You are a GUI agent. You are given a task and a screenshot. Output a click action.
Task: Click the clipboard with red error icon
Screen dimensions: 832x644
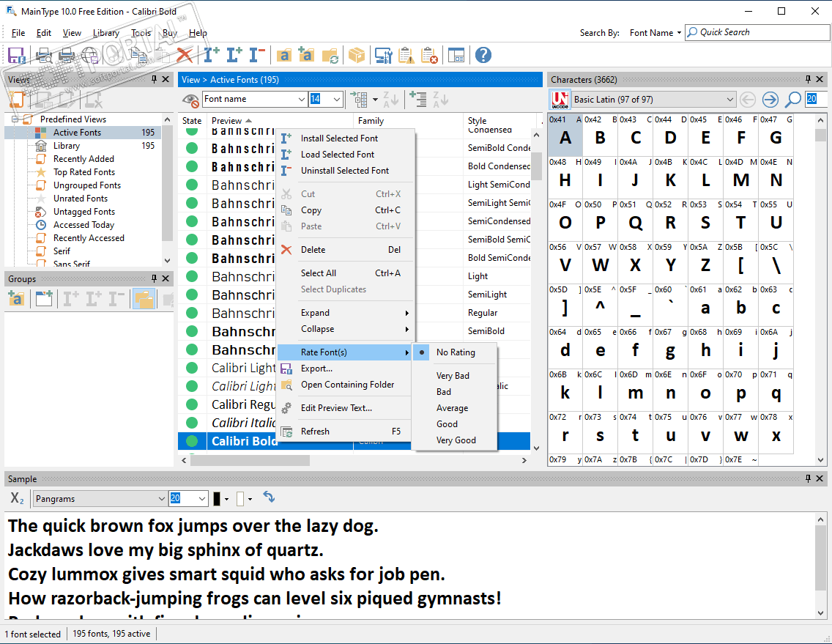pos(428,55)
